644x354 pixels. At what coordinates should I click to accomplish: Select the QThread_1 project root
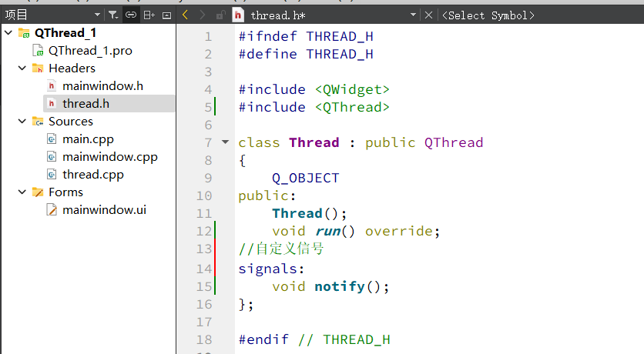(x=65, y=32)
